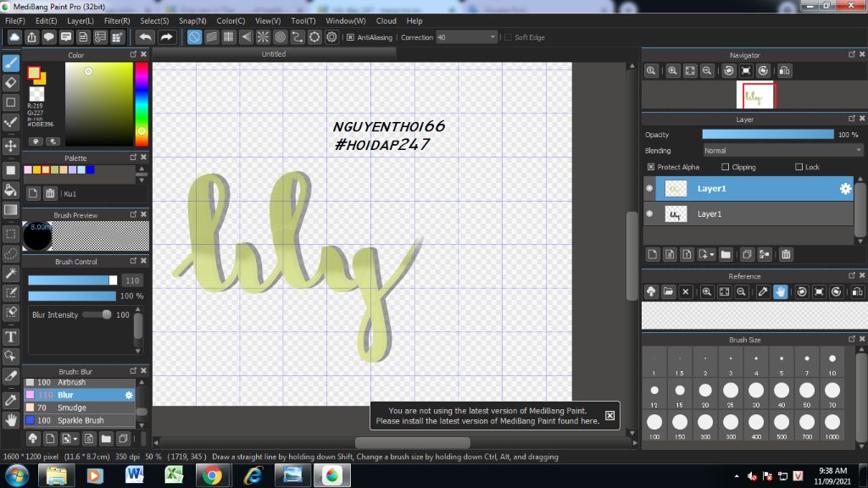Toggle the Soft Edge checkbox
Image resolution: width=868 pixels, height=488 pixels.
(x=509, y=37)
